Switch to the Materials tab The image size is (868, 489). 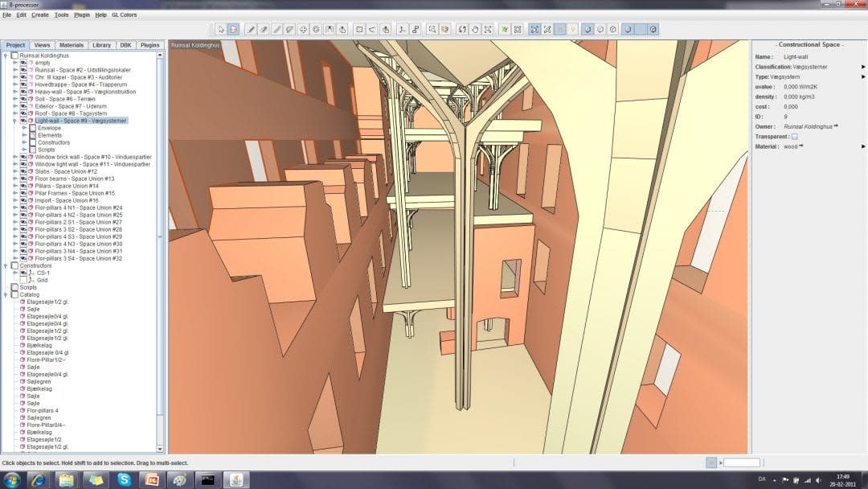coord(72,44)
